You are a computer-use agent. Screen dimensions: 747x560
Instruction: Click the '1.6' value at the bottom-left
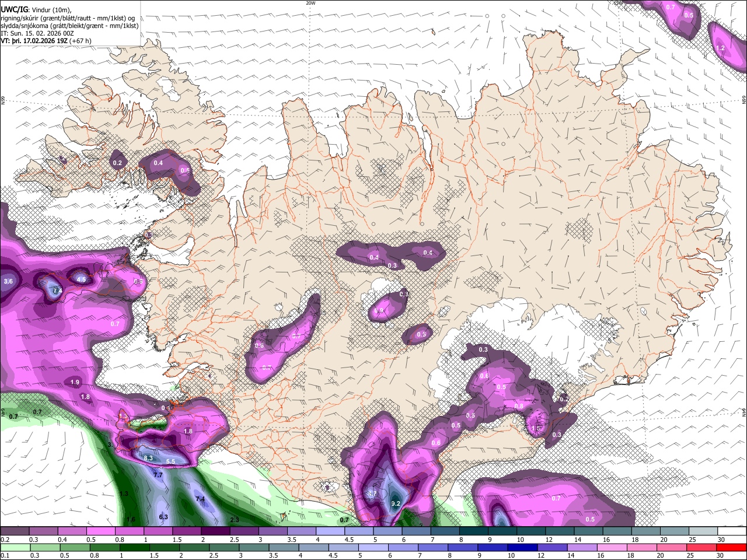point(131,519)
